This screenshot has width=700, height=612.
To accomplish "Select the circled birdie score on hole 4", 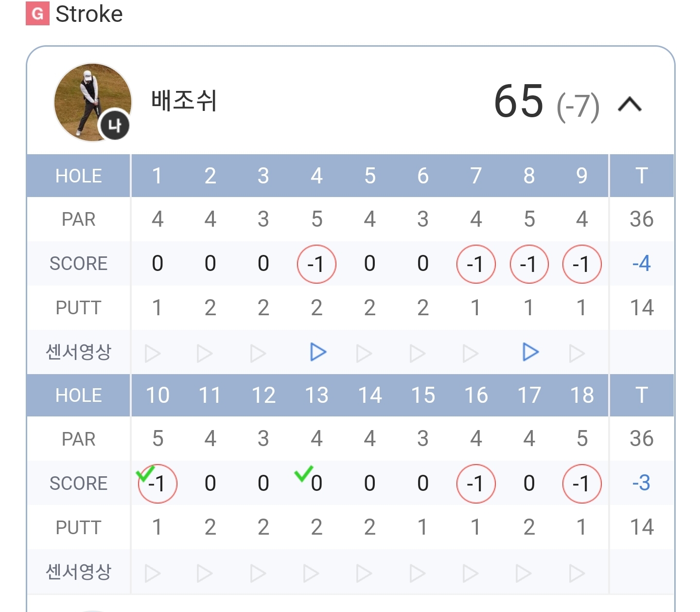I will click(316, 264).
